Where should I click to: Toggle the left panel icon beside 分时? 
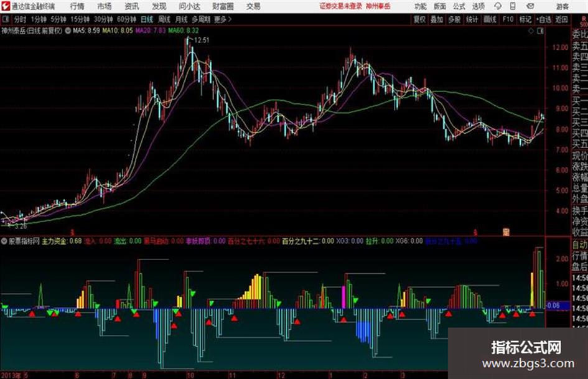tap(6, 19)
